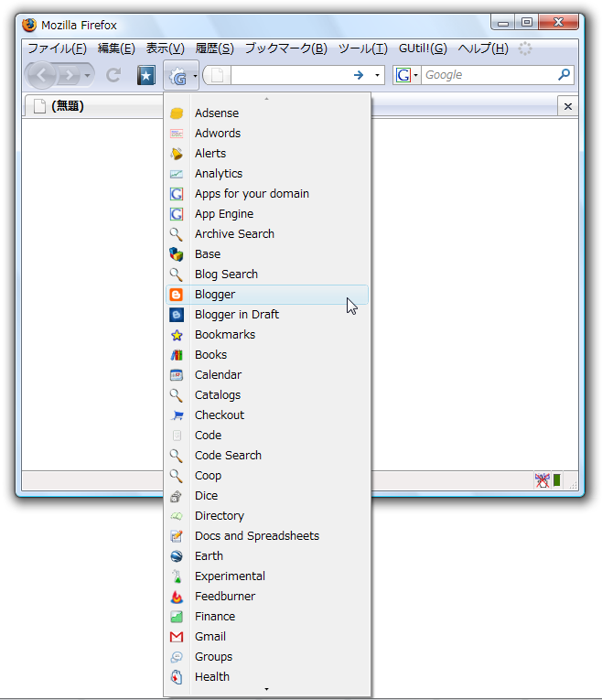Select the (無題) tab

coord(93,106)
